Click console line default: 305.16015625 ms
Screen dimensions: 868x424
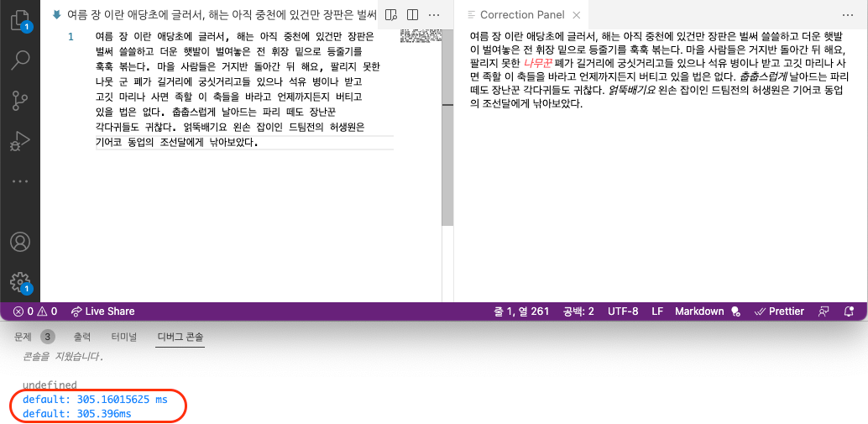pos(95,399)
